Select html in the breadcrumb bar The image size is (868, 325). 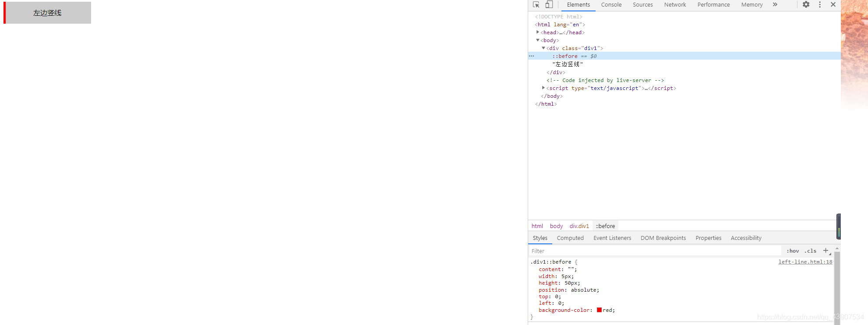537,226
